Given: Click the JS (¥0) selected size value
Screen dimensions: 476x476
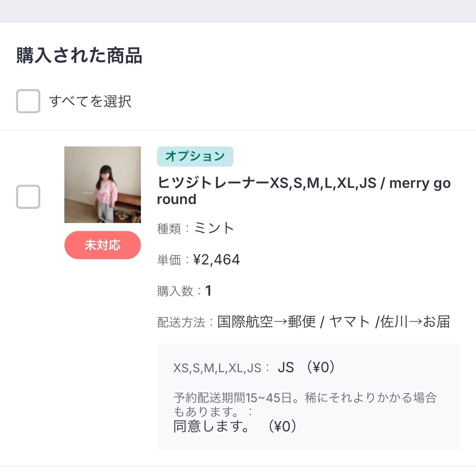Looking at the screenshot, I should click(307, 367).
